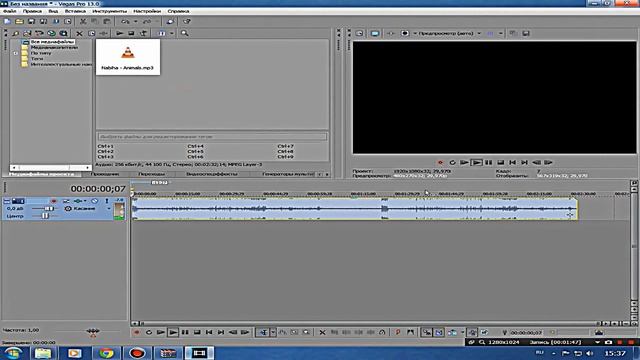Undo the last action
This screenshot has width=640, height=360.
(125, 21)
